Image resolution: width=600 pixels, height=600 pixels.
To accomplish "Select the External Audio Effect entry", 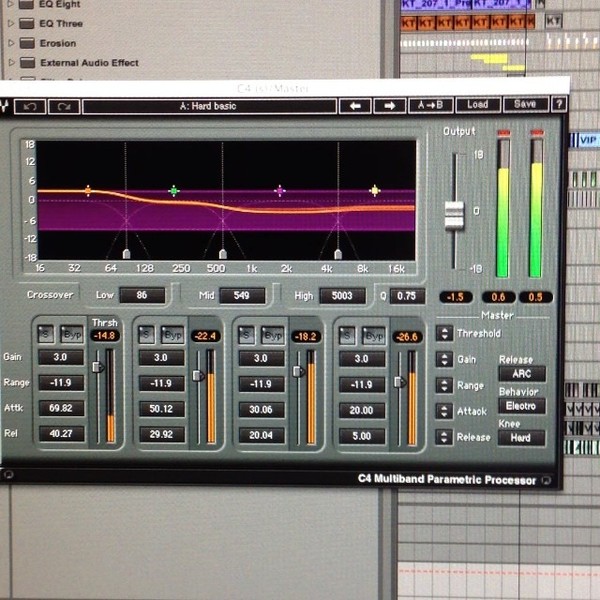I will pos(89,63).
